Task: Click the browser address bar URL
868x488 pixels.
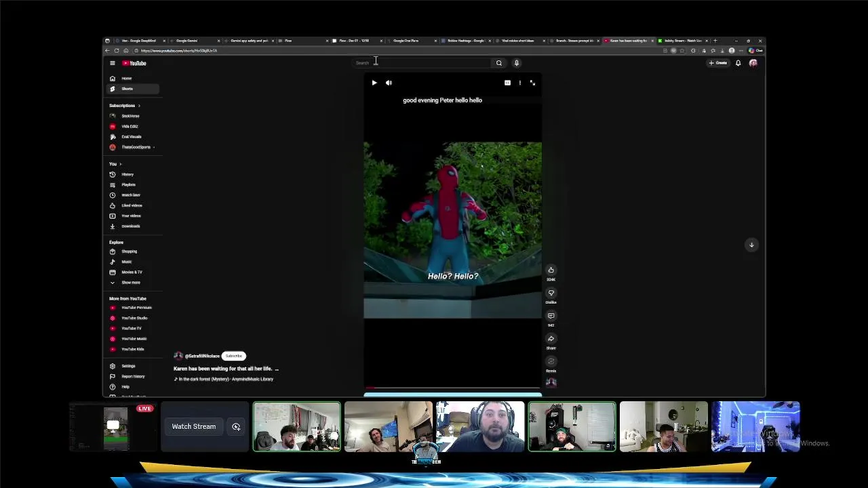Action: click(x=179, y=51)
